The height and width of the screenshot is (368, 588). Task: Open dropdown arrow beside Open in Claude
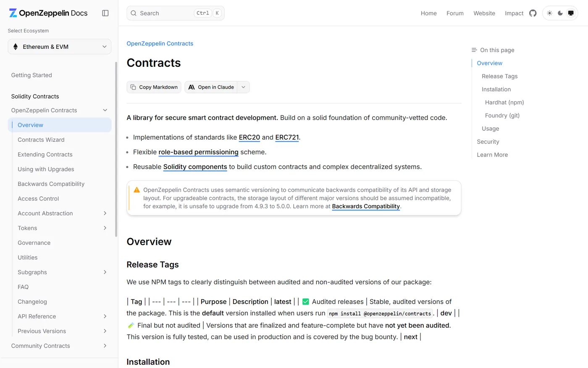pos(243,87)
